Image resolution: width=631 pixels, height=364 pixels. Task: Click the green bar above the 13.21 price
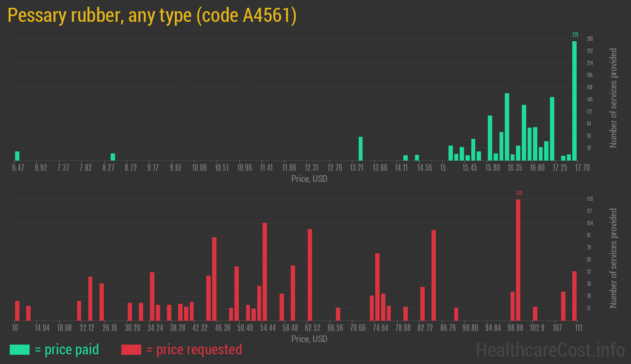point(361,149)
